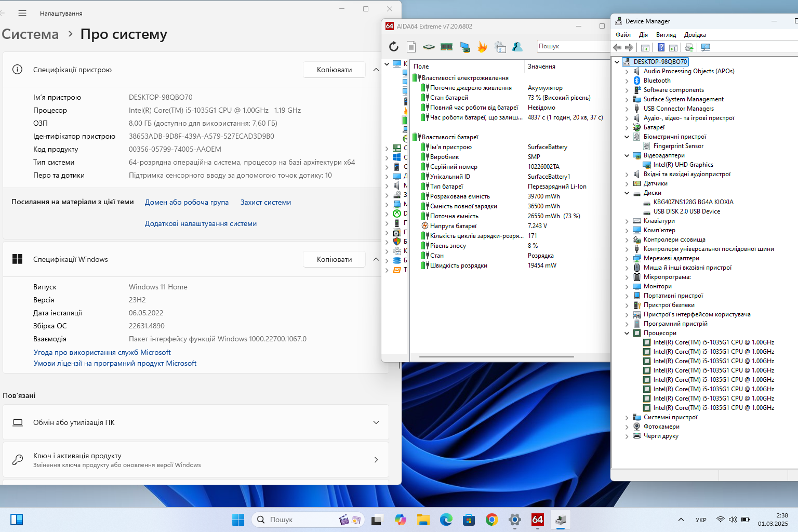Click the taskbar Пошук search box
Viewport: 798px width, 532px height.
pyautogui.click(x=308, y=520)
